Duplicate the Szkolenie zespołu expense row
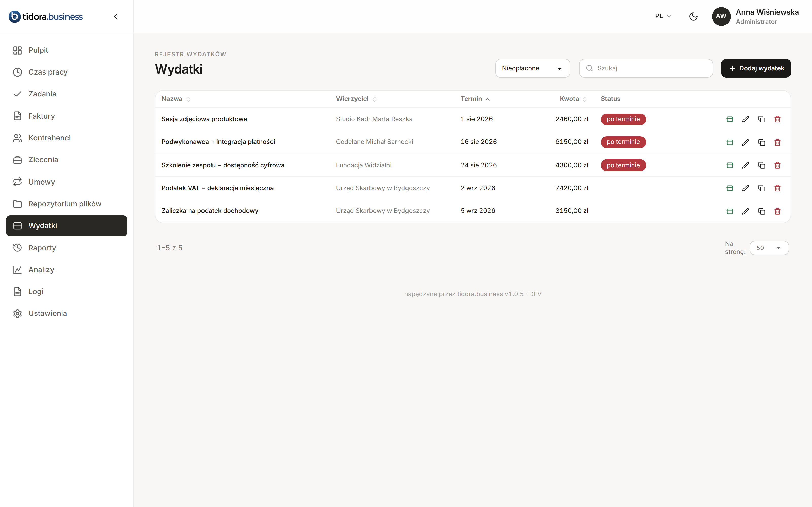The image size is (812, 507). pyautogui.click(x=762, y=165)
